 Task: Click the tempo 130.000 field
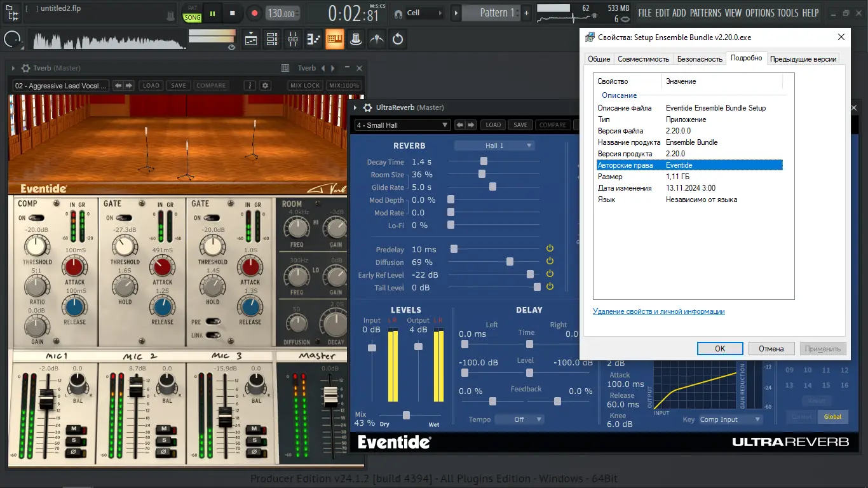(281, 13)
